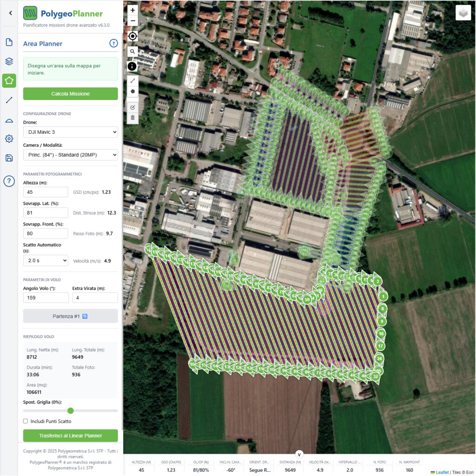This screenshot has width=476, height=476.
Task: Open the Drone dropdown showing DJI Mavic 3
Action: pos(70,132)
